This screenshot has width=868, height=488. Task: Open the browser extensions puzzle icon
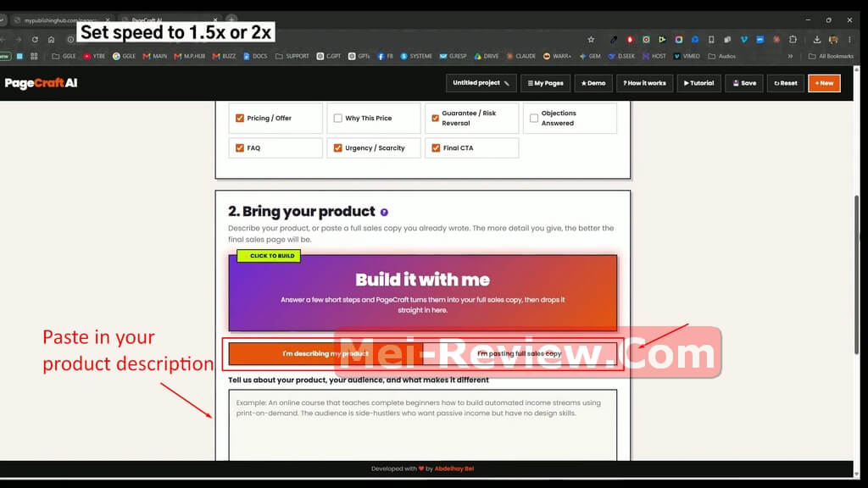pyautogui.click(x=793, y=40)
